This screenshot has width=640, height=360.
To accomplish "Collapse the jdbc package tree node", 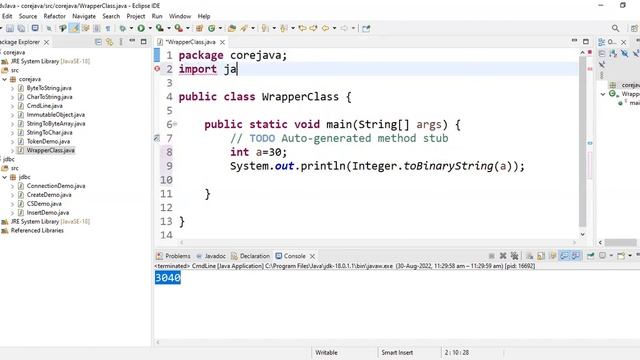I will pos(5,177).
